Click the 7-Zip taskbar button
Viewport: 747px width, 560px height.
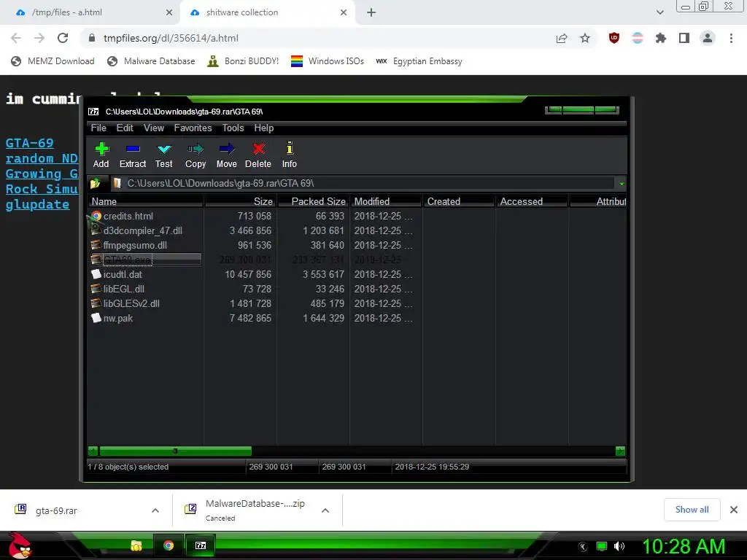(x=201, y=545)
